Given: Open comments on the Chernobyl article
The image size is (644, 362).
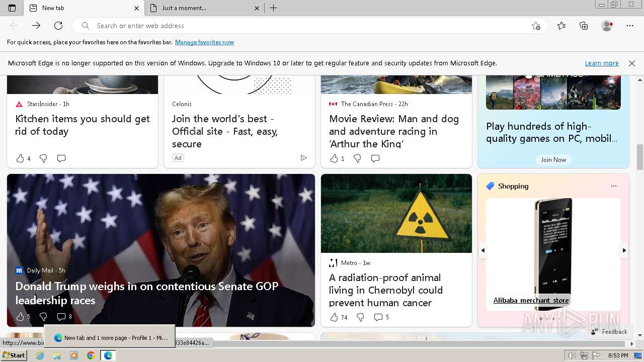Looking at the screenshot, I should [x=378, y=317].
